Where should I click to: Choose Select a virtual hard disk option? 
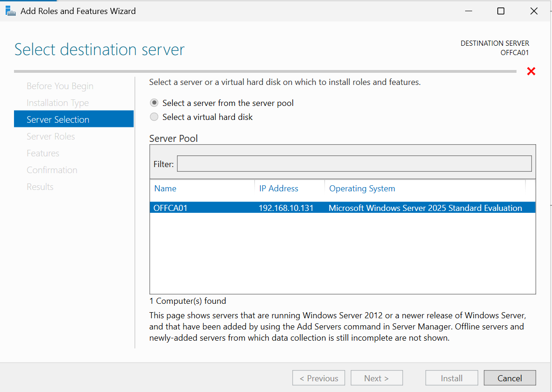[x=154, y=117]
